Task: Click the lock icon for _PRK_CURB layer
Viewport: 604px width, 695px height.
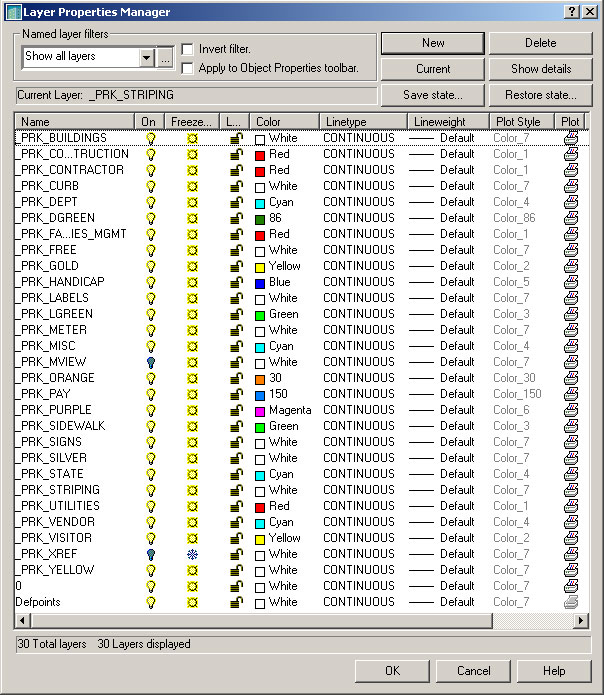Action: click(236, 186)
